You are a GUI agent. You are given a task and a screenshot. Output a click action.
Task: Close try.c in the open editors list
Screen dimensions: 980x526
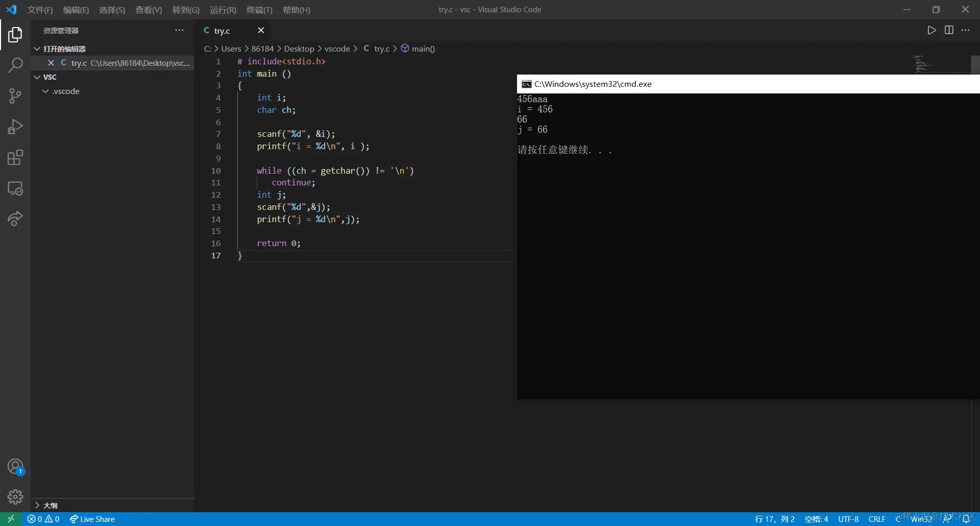coord(51,63)
